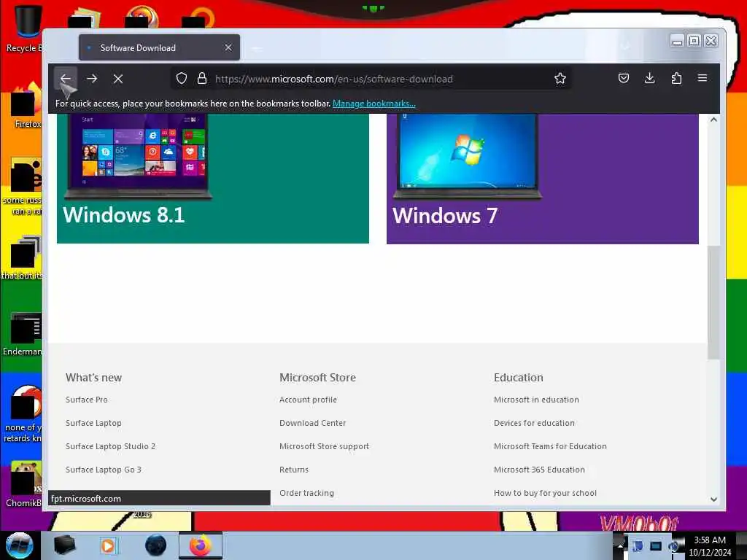Open the media player taskbar icon
This screenshot has width=747, height=560.
point(108,545)
